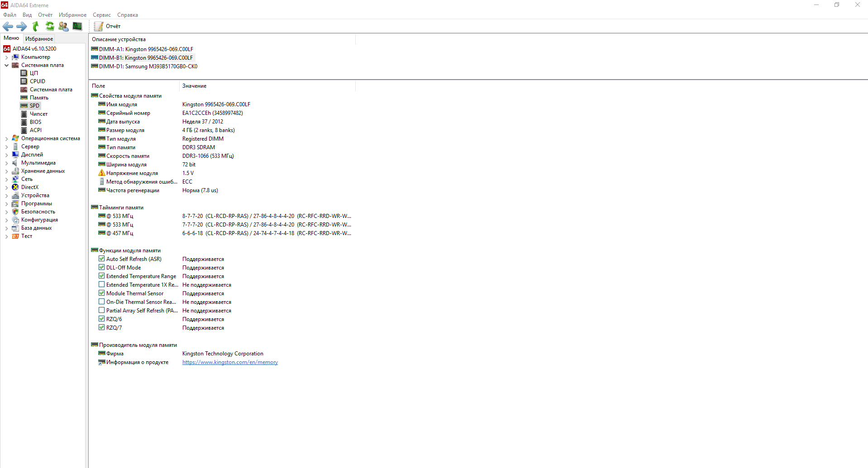Click the ACPI icon in the tree

point(24,130)
